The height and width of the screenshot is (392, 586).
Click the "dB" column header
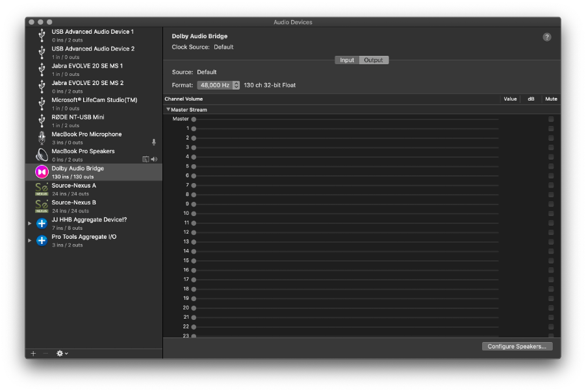(531, 99)
